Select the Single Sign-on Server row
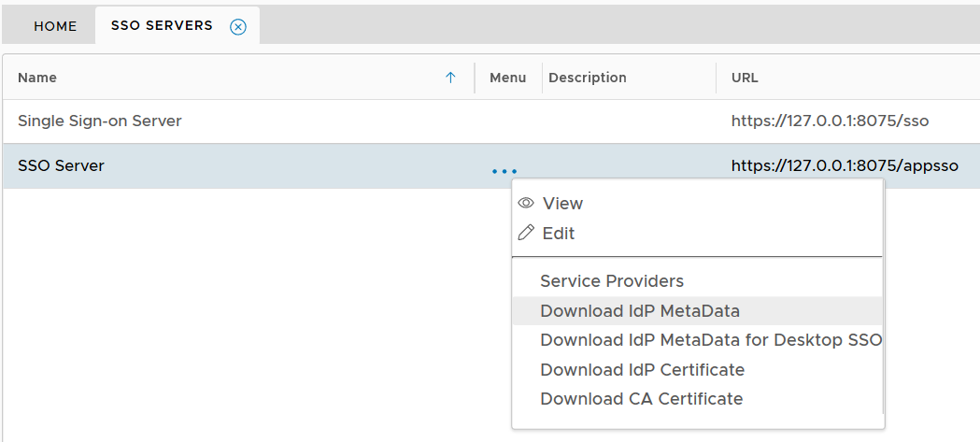This screenshot has height=442, width=980. click(x=100, y=121)
